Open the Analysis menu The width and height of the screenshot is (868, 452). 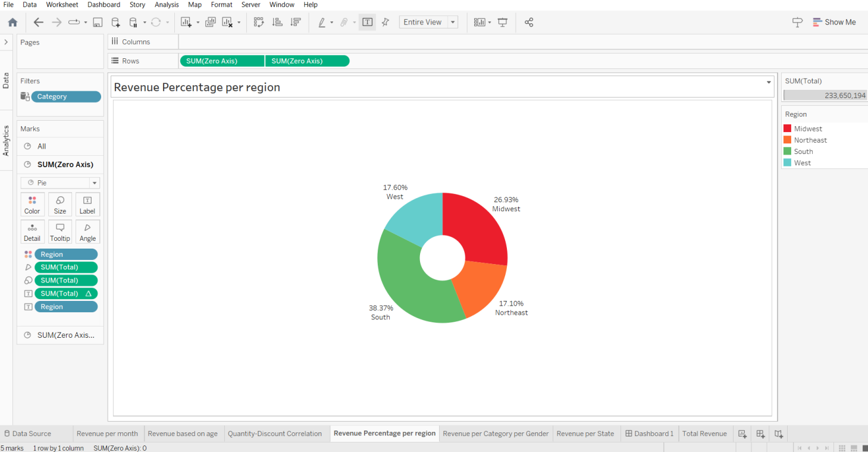click(167, 5)
